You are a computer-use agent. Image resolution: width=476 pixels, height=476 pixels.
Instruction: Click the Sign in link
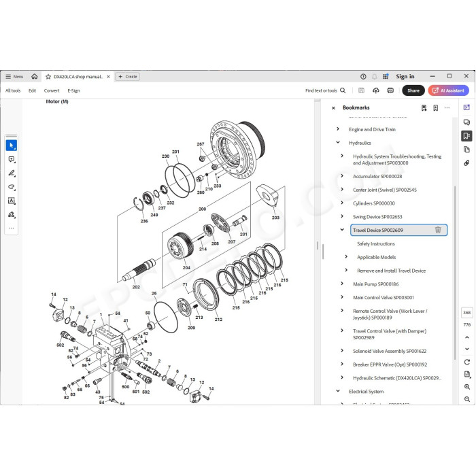(x=405, y=76)
